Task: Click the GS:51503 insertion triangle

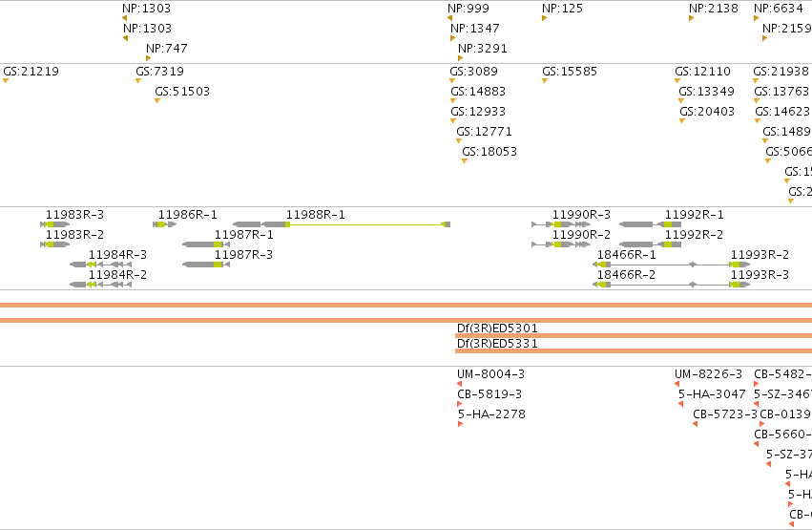Action: [157, 101]
